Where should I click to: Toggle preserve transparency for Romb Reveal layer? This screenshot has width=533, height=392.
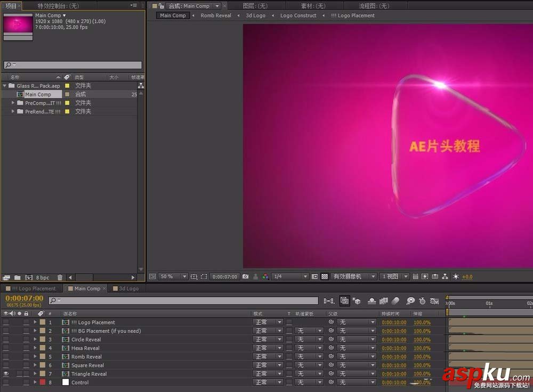click(x=289, y=356)
